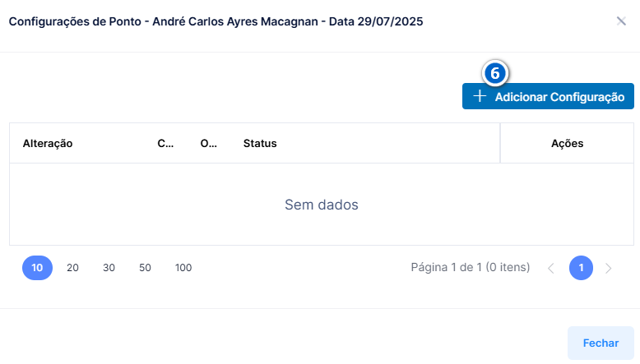Screen dimensions: 640x364
Task: Click the Fechar button
Action: coord(601,343)
